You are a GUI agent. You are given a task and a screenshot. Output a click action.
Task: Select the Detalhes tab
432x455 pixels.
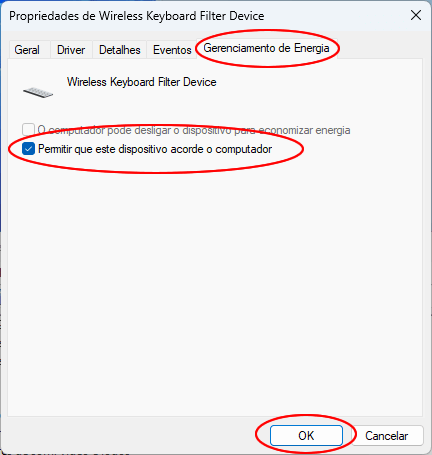coord(120,50)
